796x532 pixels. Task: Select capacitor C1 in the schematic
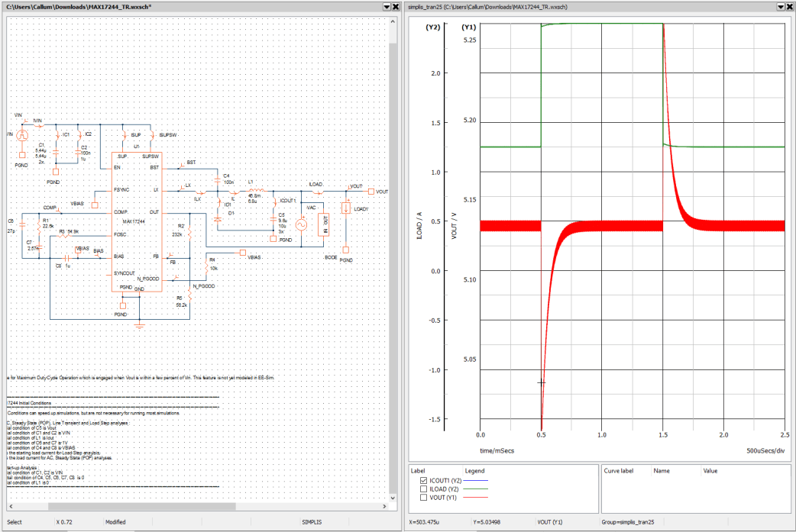(56, 152)
